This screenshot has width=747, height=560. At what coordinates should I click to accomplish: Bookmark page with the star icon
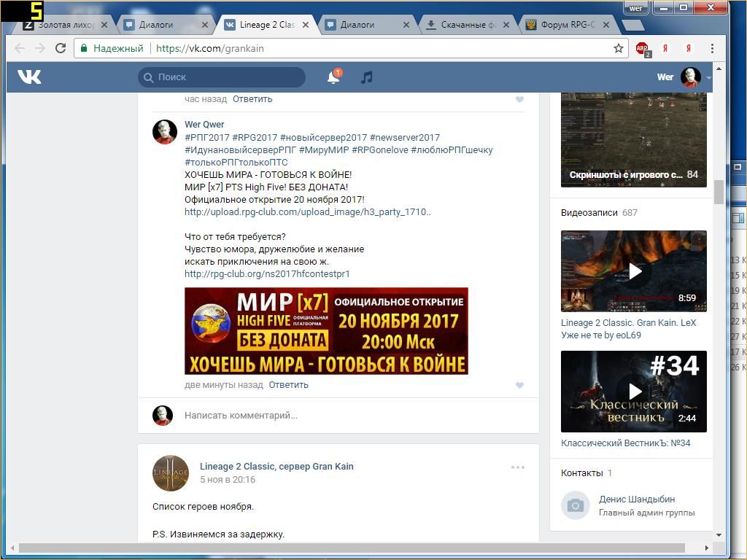619,48
